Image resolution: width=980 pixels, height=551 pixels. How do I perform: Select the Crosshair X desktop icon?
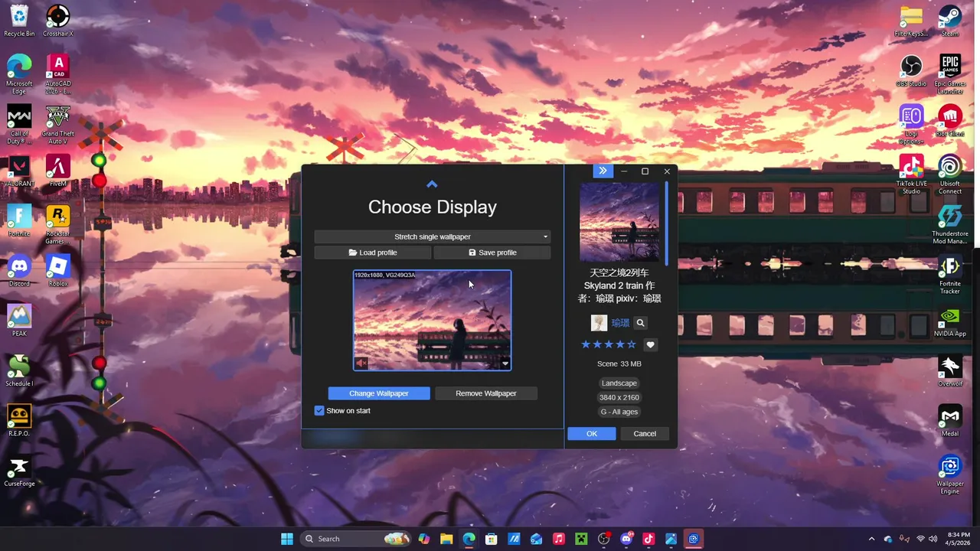[x=58, y=21]
